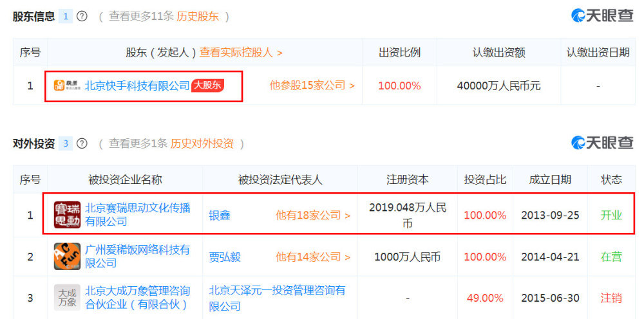This screenshot has height=319, width=644.
Task: Open 大成万象 logo thumbnail
Action: pos(68,298)
